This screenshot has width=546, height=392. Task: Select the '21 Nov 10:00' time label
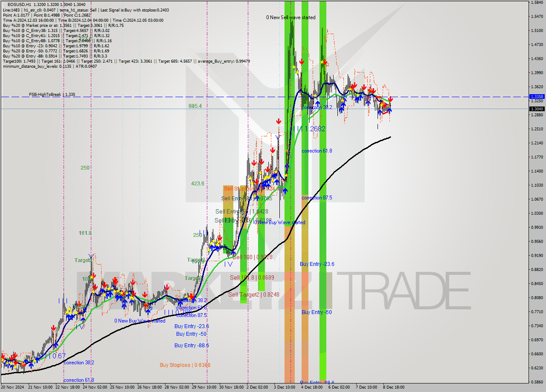[41, 388]
